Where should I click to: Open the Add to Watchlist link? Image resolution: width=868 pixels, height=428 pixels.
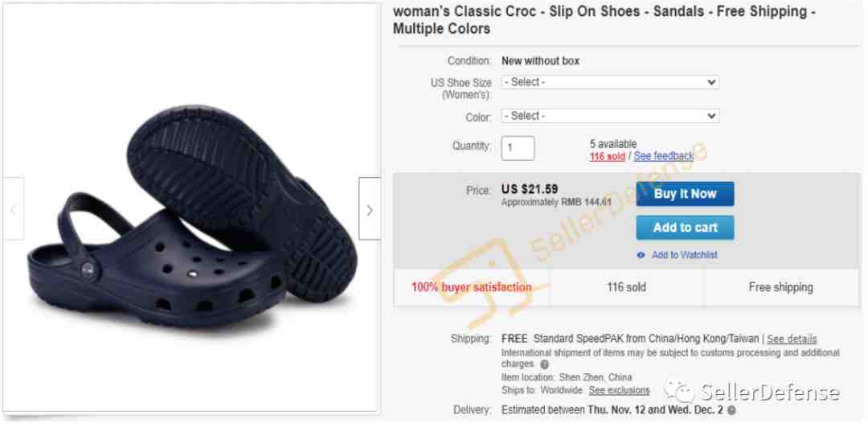click(x=684, y=255)
